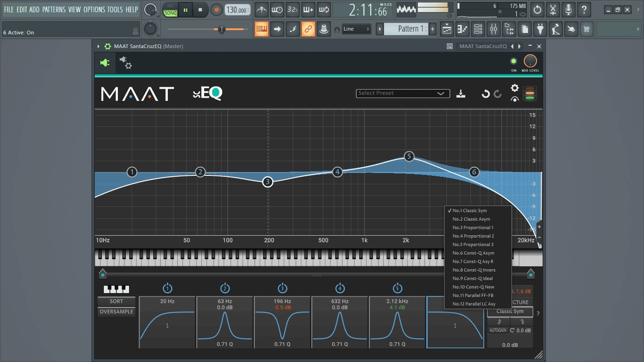Toggle the plugin ON green light
Screen dimensions: 644x362
[x=513, y=61]
